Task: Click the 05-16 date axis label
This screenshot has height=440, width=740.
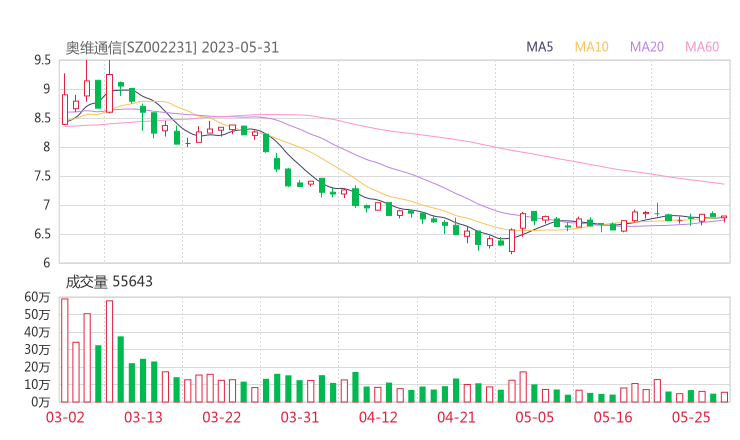Action: tap(613, 417)
